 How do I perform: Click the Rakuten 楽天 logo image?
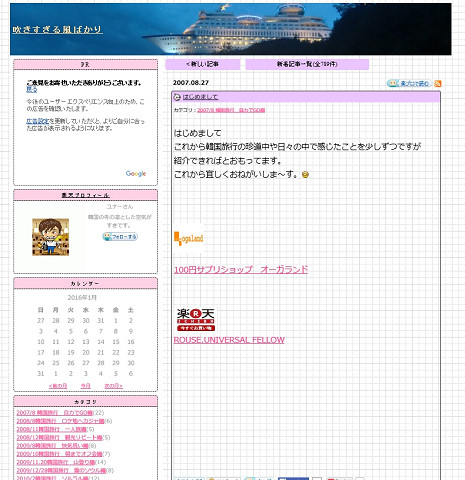point(196,320)
